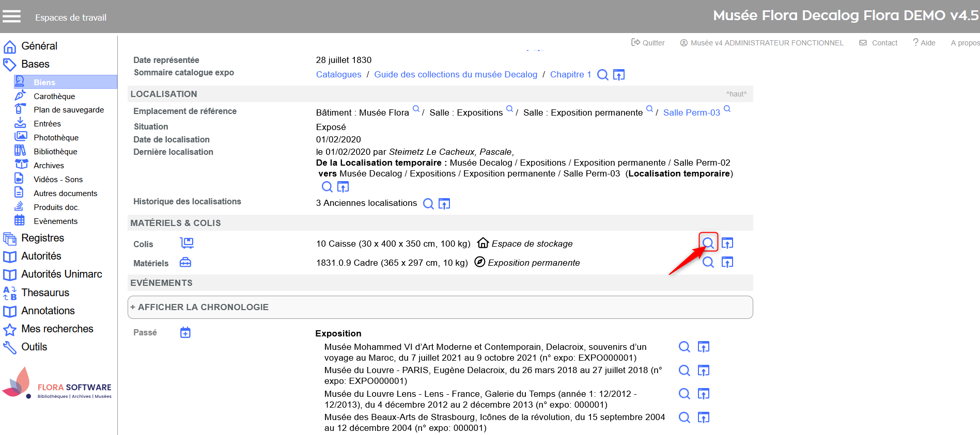This screenshot has height=435, width=980.
Task: Open the Aide help link
Action: 924,43
